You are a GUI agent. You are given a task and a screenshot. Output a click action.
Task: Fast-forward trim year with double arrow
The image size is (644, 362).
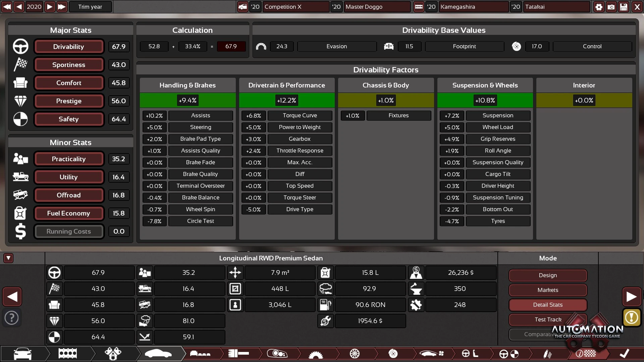pos(62,7)
